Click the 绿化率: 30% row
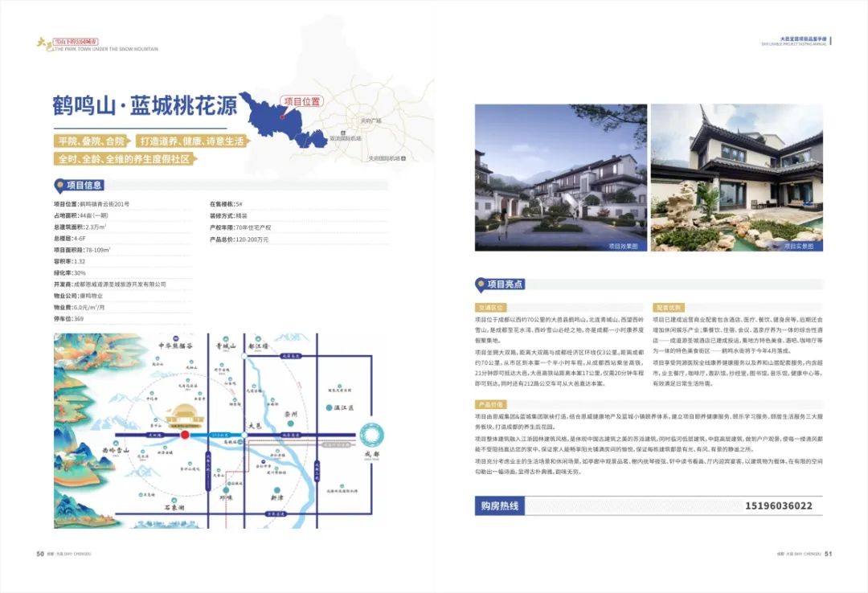Screen dimensions: 868x593 point(122,273)
